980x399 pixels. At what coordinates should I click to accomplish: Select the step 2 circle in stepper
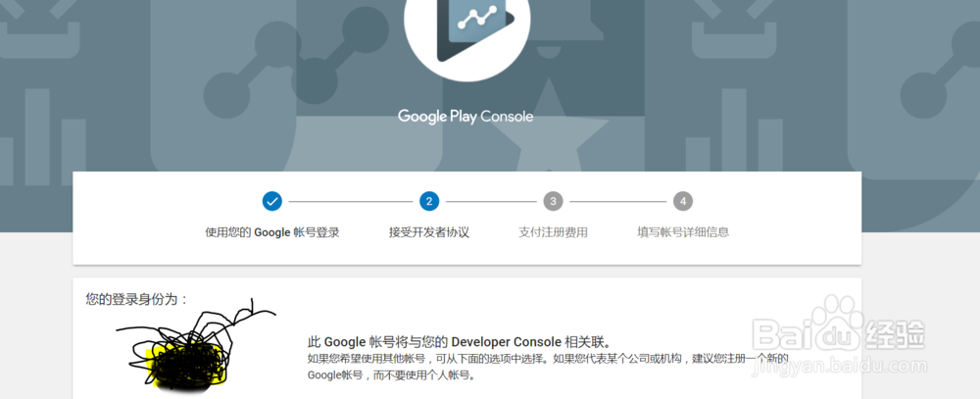pos(429,201)
